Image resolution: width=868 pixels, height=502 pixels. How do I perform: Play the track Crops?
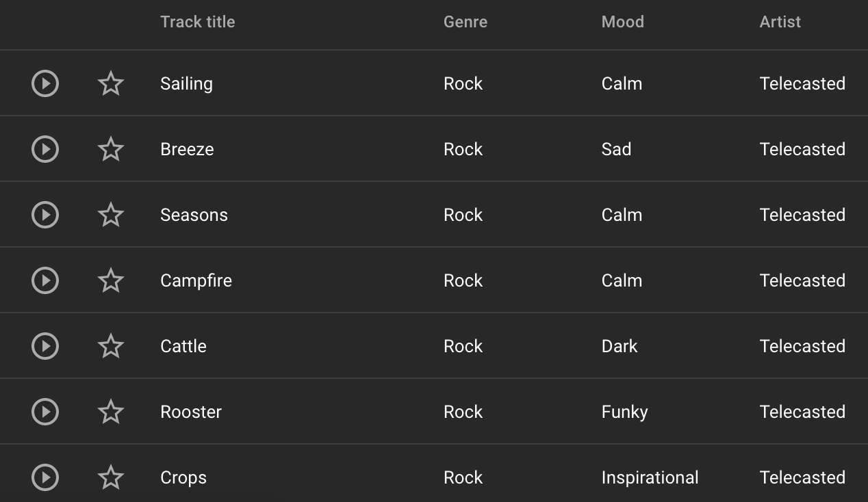click(44, 477)
